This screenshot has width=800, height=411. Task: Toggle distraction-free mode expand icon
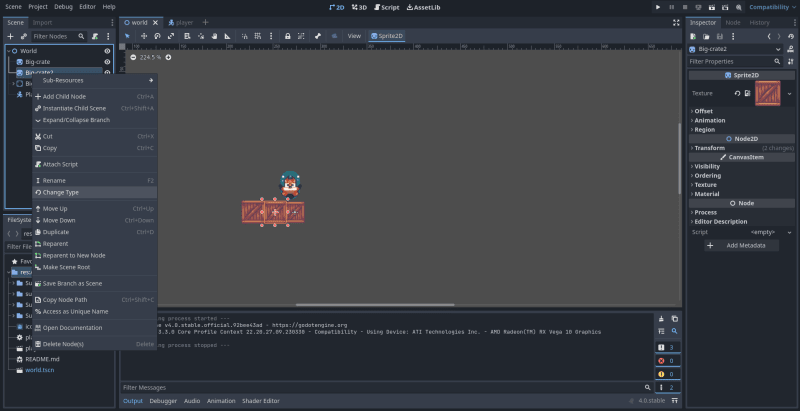pyautogui.click(x=676, y=22)
